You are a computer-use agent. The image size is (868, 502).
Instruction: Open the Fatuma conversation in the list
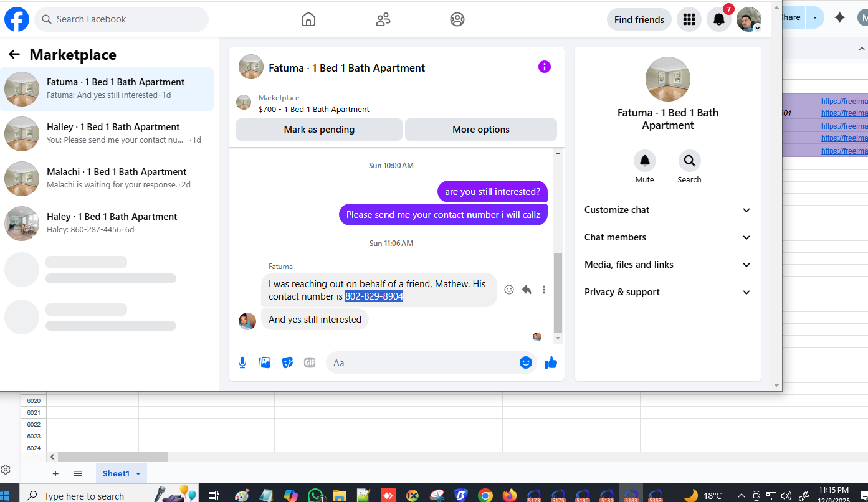pyautogui.click(x=107, y=89)
